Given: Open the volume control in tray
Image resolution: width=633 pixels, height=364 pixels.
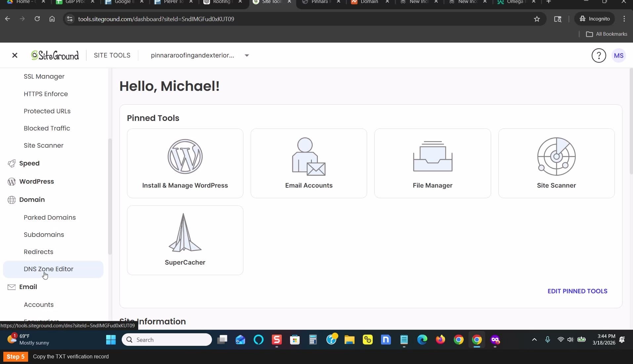Looking at the screenshot, I should click(570, 340).
